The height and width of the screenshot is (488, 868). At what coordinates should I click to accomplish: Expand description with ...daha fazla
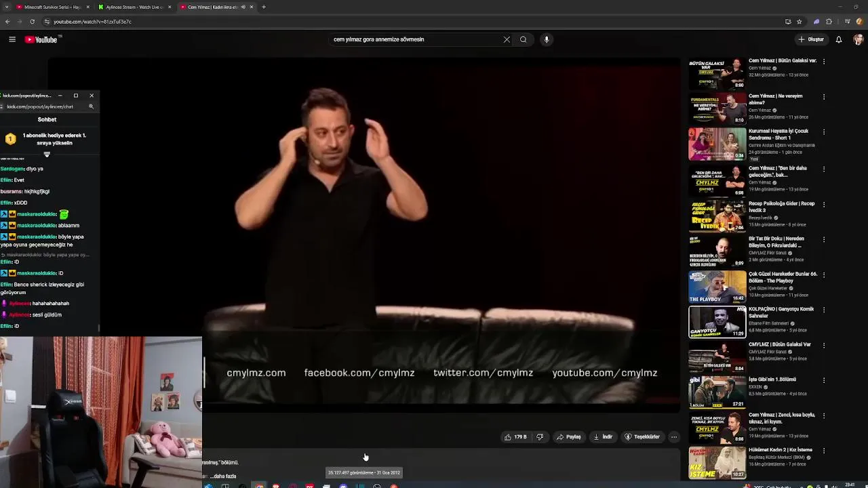coord(224,476)
